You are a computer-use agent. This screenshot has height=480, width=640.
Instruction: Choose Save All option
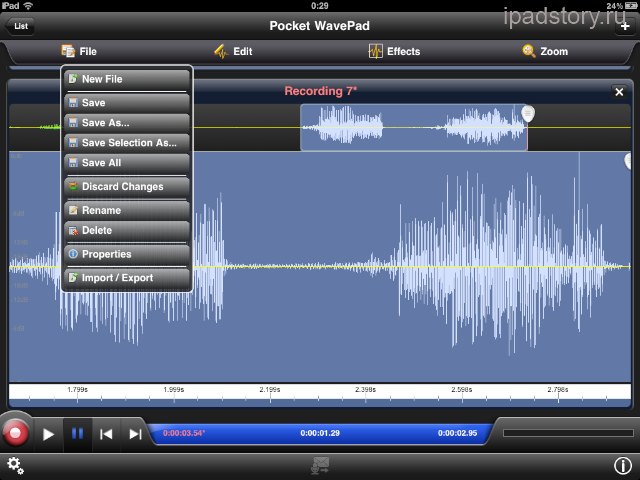coord(127,163)
